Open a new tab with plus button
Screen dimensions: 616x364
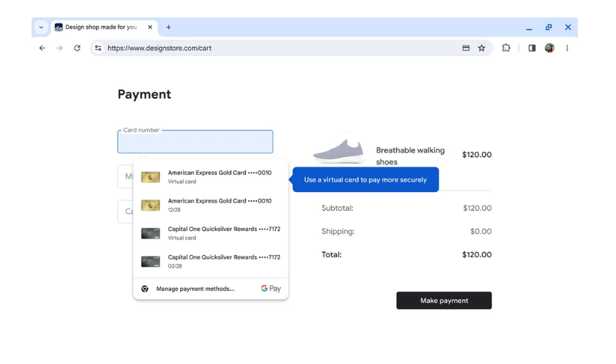169,27
